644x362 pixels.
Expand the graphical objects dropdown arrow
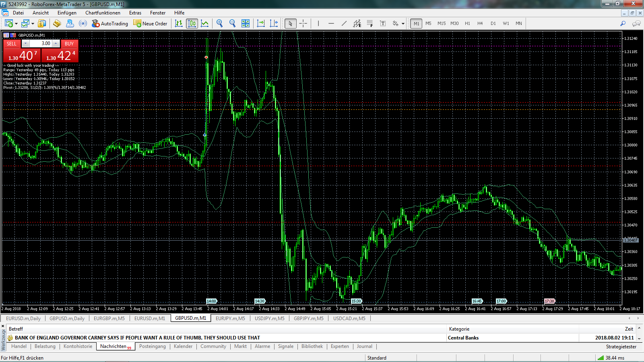403,24
